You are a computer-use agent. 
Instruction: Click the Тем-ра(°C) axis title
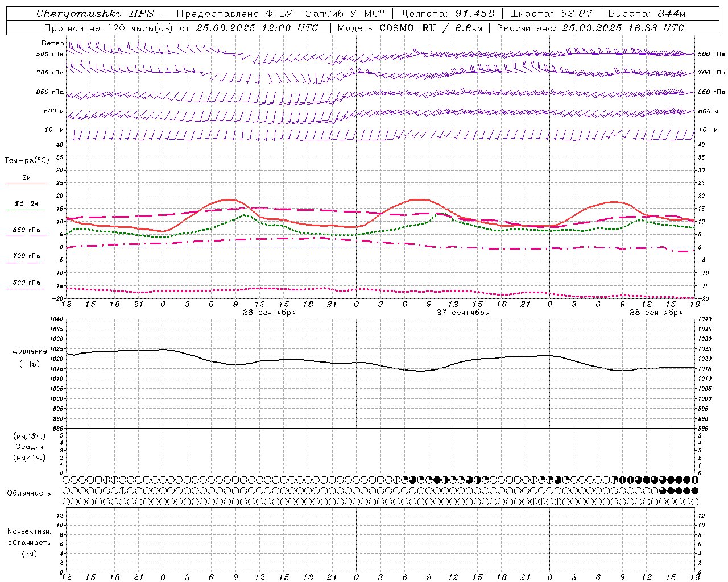[x=27, y=161]
